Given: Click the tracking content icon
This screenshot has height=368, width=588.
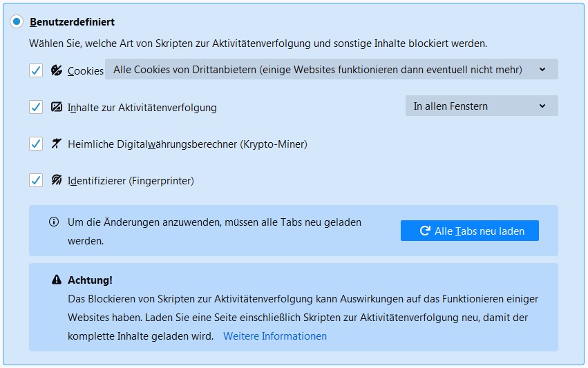Looking at the screenshot, I should [57, 107].
